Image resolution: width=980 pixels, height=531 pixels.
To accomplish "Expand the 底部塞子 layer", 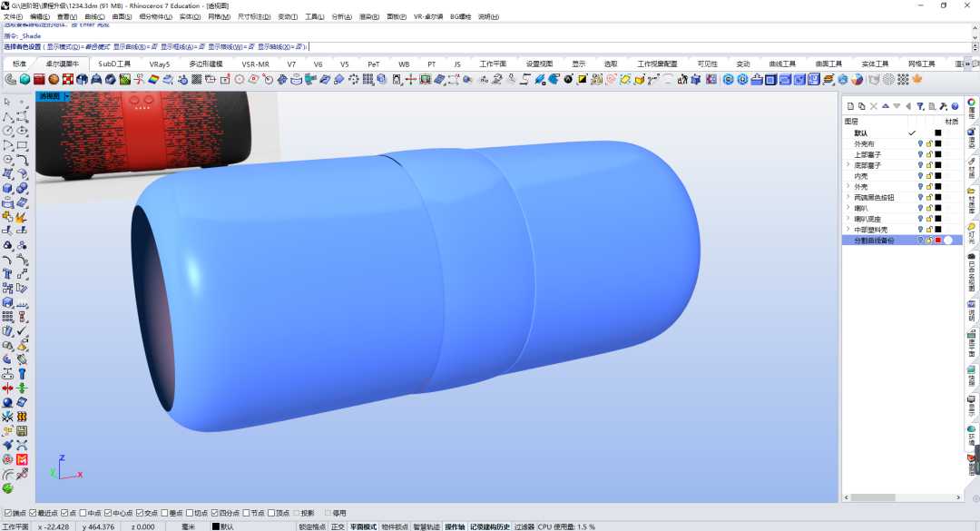I will pos(848,165).
